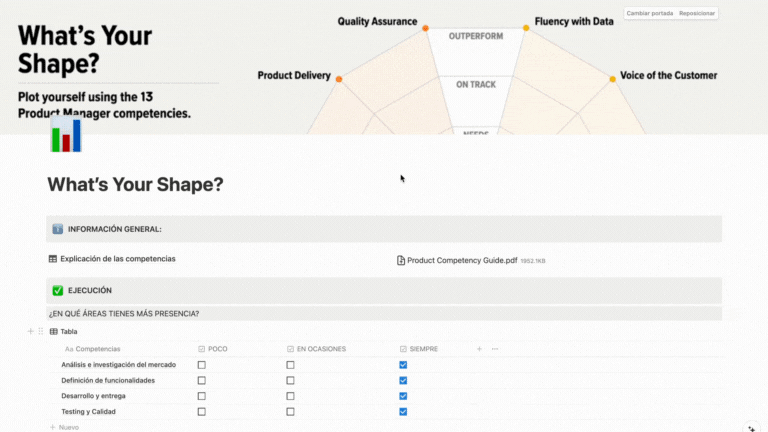Image resolution: width=768 pixels, height=432 pixels.
Task: Uncheck SIEMPRE for Desarrollo y entrega
Action: (x=403, y=396)
